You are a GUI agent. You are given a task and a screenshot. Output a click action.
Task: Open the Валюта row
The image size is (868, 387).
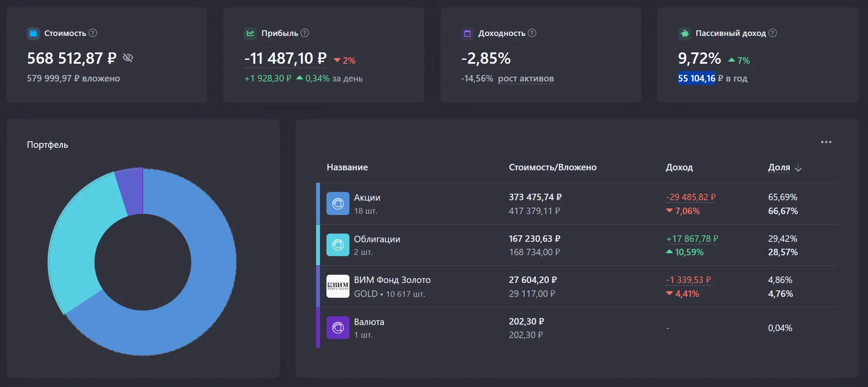point(577,328)
